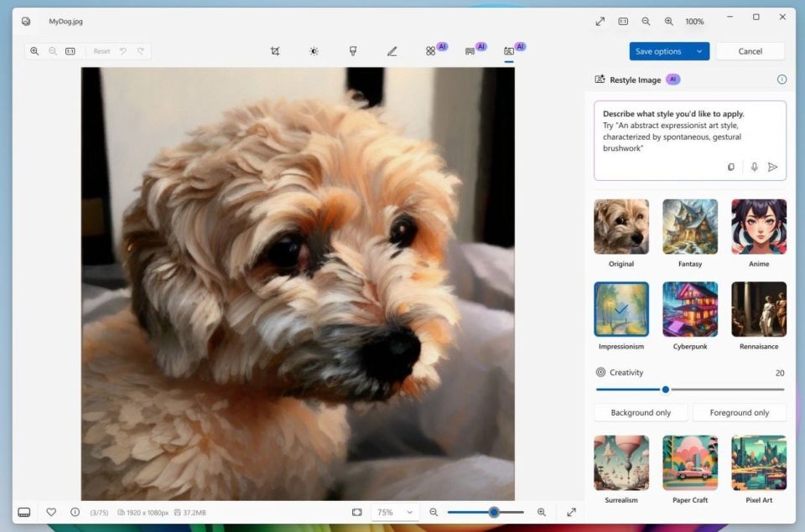Open the AI Erase tool
Screen dimensions: 805x532
click(430, 51)
